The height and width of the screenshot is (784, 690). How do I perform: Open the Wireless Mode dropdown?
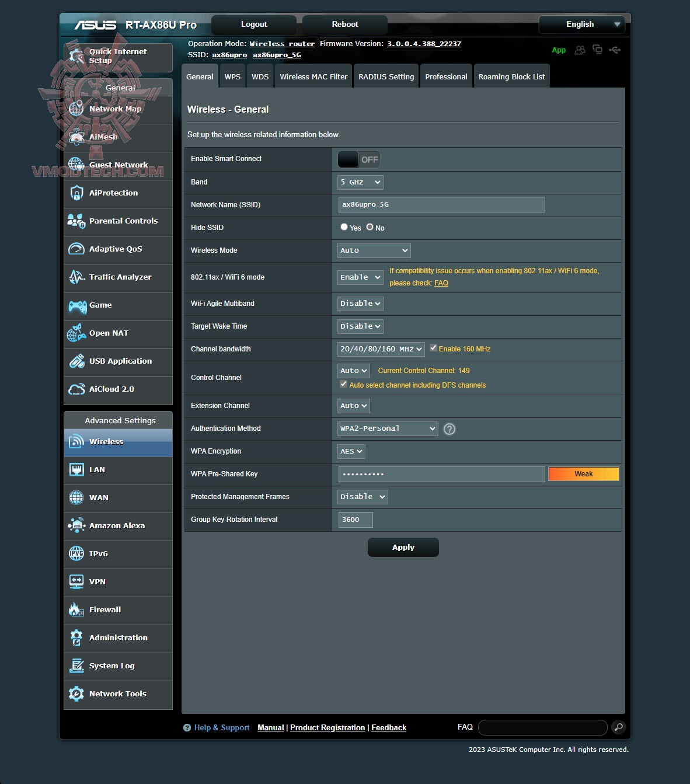tap(374, 250)
